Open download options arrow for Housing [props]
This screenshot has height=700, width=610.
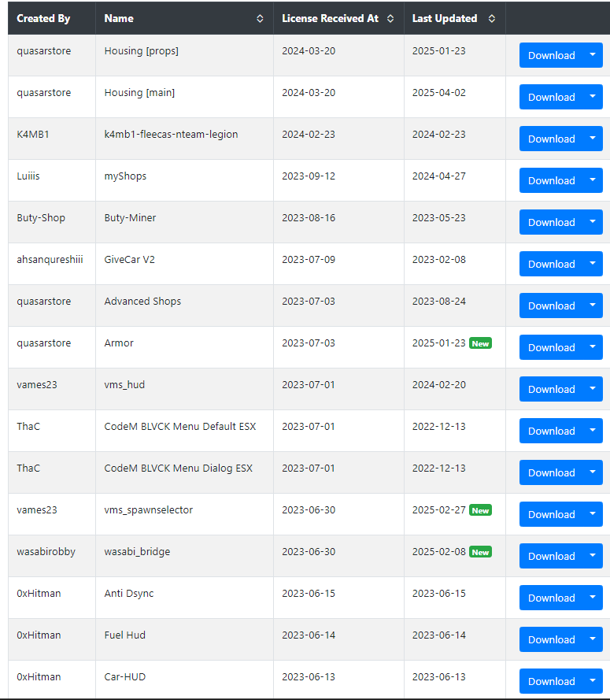pos(593,55)
